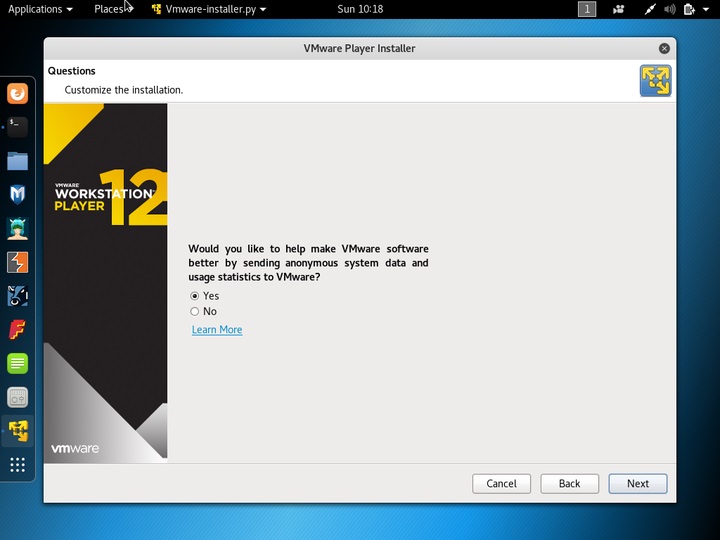Click the VMware Player Installer title bar
The height and width of the screenshot is (540, 720).
pos(360,49)
